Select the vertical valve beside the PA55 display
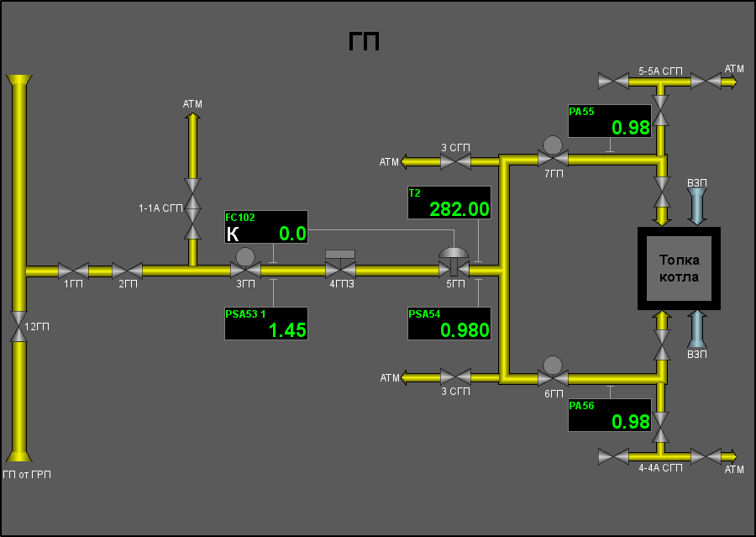 coord(661,110)
